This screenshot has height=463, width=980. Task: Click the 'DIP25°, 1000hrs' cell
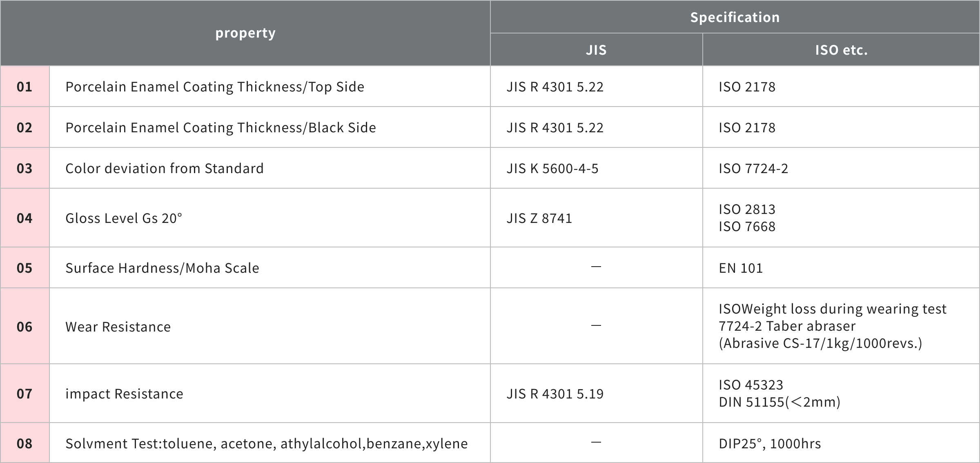(770, 443)
